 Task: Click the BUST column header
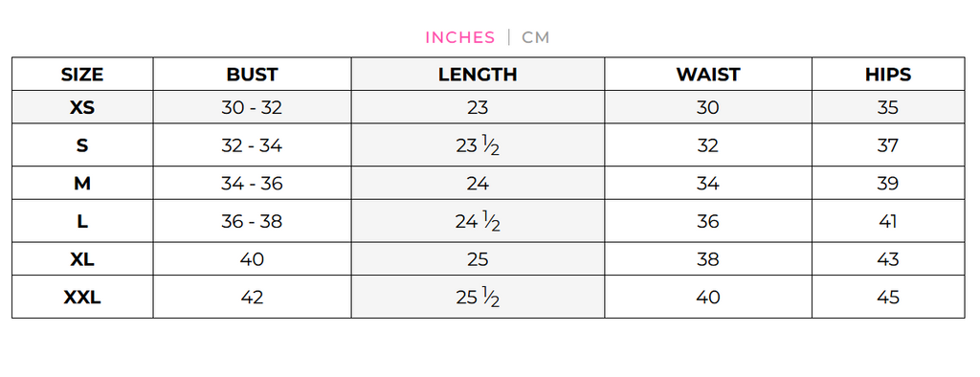[x=252, y=75]
